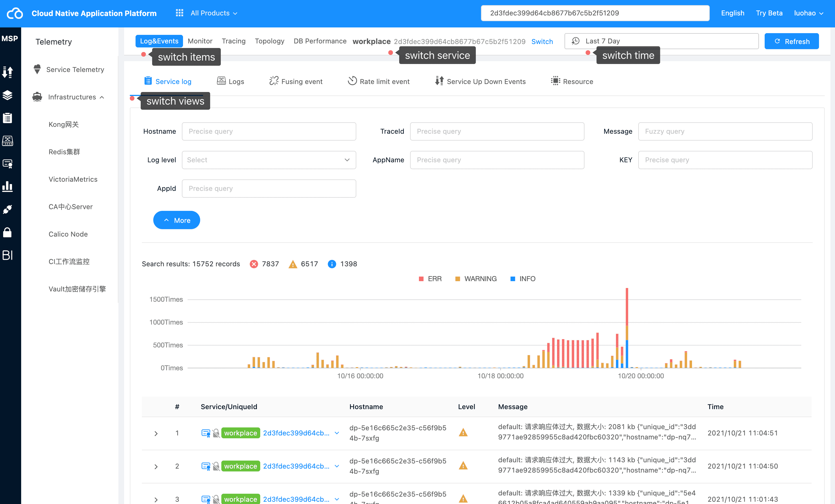This screenshot has width=835, height=504.
Task: Click the console screen icon in left rail
Action: point(7,141)
